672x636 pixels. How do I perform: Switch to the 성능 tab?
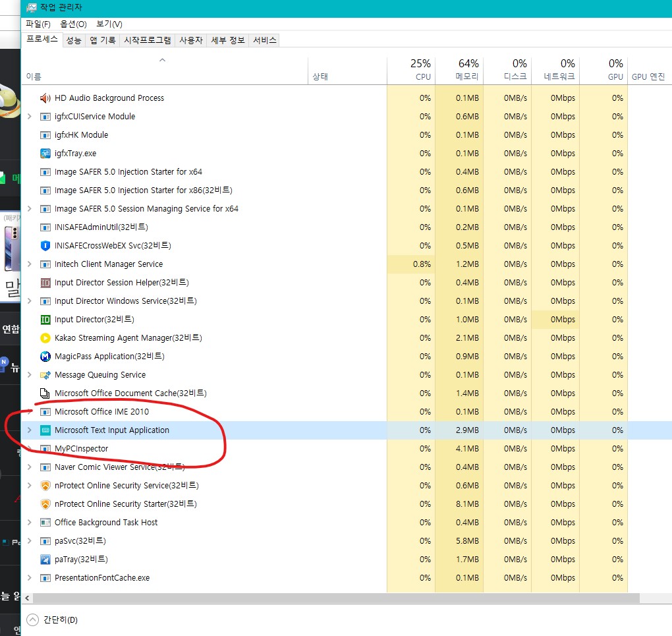(x=74, y=40)
